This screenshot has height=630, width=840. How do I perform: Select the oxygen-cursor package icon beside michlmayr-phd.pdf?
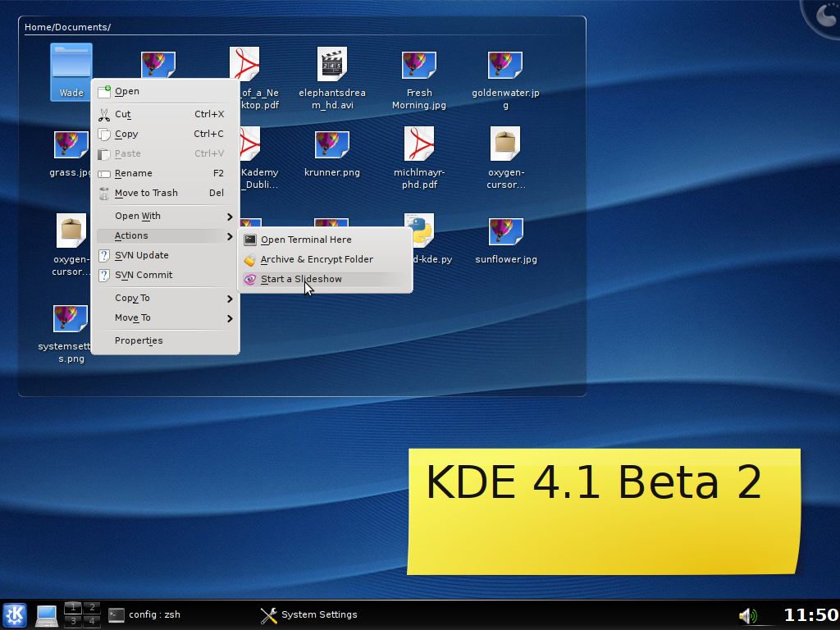pyautogui.click(x=505, y=144)
